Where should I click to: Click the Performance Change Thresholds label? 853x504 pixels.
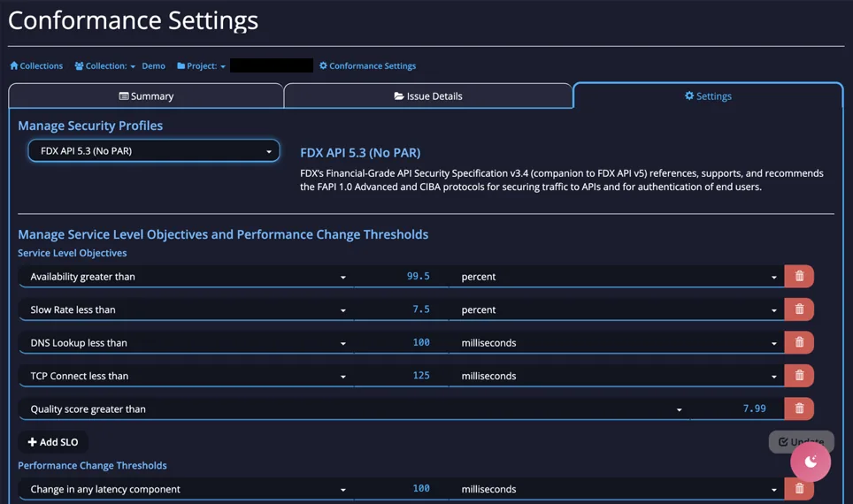tap(92, 465)
